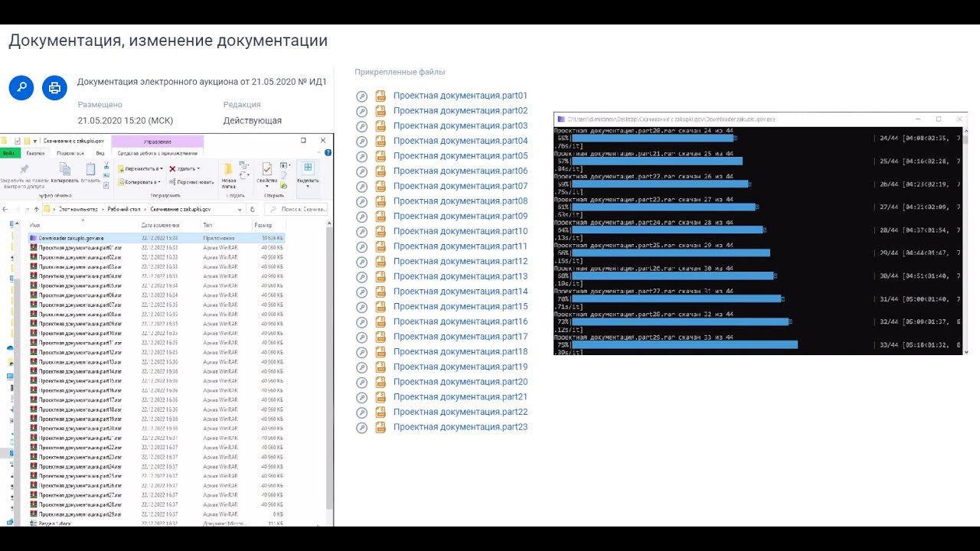Click Explorer search field 'Поиск в: Скачива...'
Viewport: 980px width, 551px height.
pos(296,209)
